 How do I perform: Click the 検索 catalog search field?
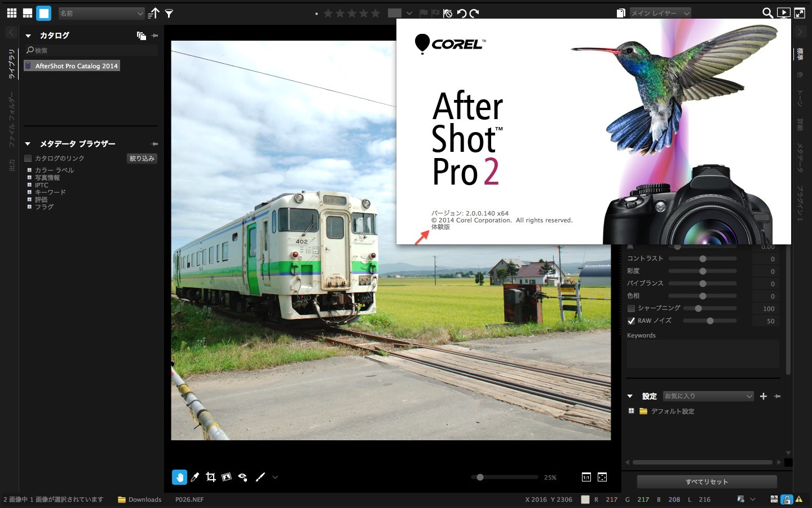pyautogui.click(x=91, y=50)
